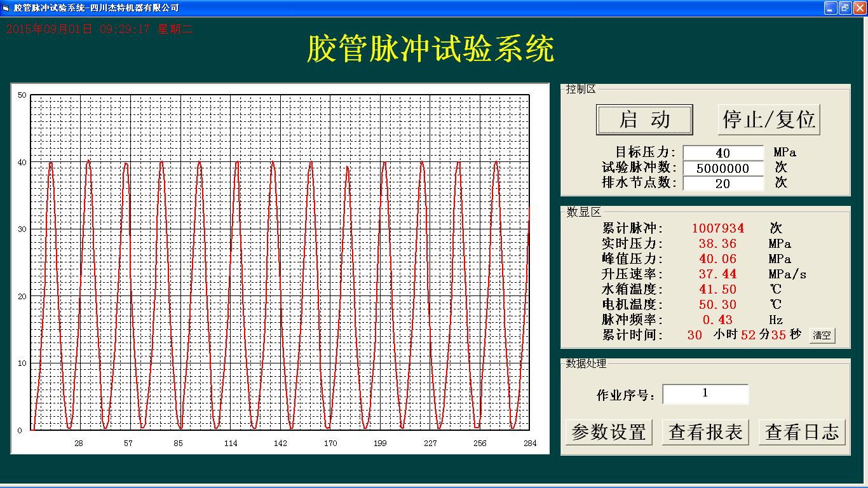Select the 脉冲频率 value 0.43
The height and width of the screenshot is (488, 868).
coord(718,320)
